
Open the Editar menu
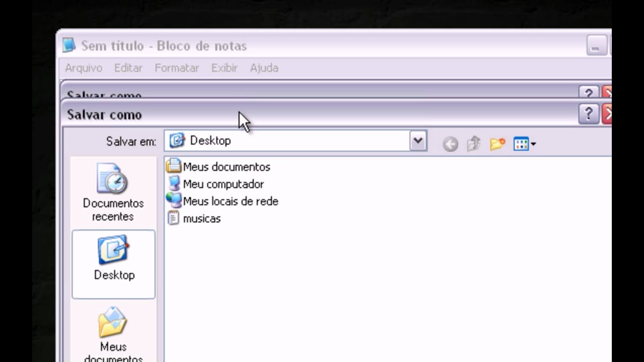[x=128, y=68]
